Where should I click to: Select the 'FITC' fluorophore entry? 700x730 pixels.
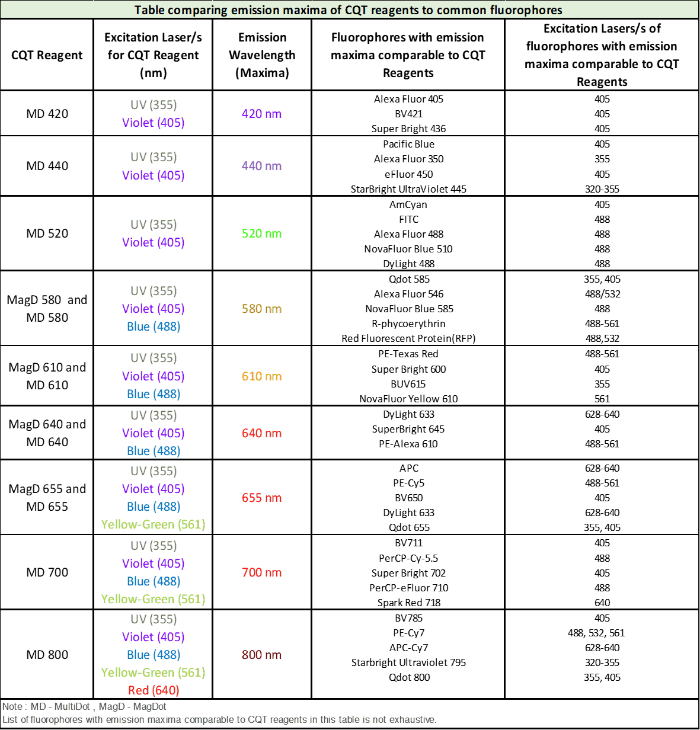(408, 219)
